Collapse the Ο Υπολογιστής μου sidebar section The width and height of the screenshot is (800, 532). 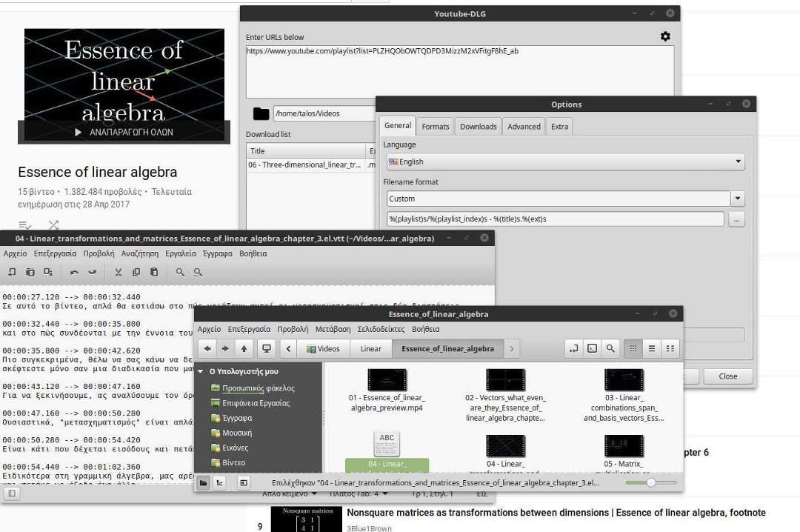(201, 371)
